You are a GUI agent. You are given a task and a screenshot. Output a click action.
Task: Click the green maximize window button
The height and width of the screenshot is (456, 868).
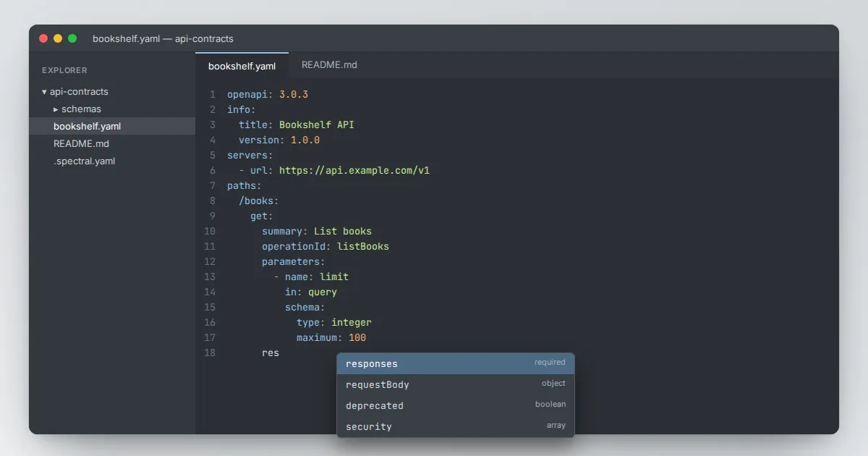tap(72, 38)
